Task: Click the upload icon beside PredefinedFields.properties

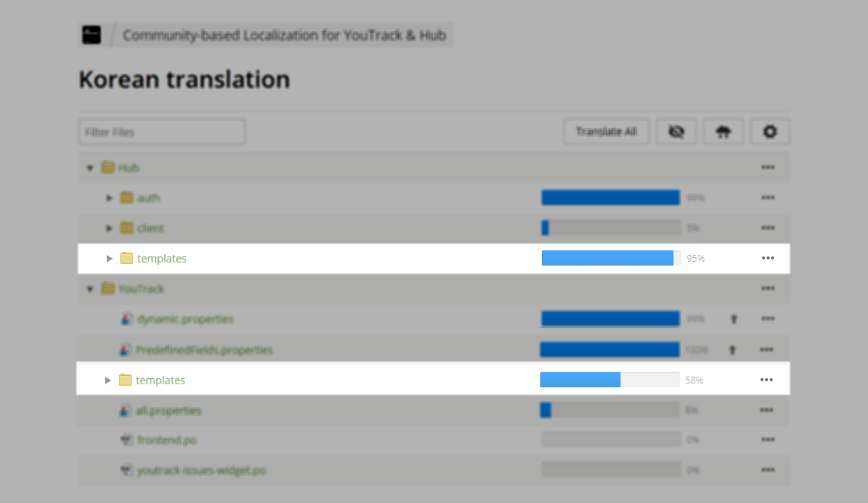Action: coord(733,349)
